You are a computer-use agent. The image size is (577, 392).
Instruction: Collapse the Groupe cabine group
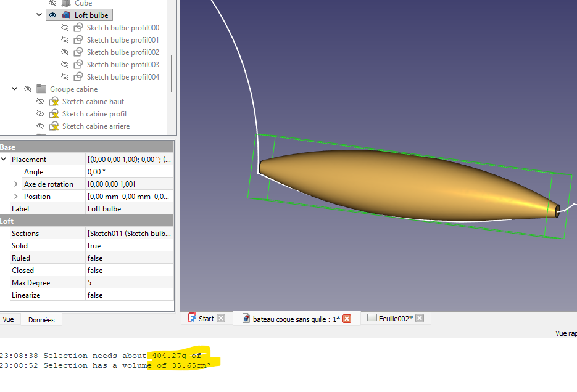click(x=15, y=89)
